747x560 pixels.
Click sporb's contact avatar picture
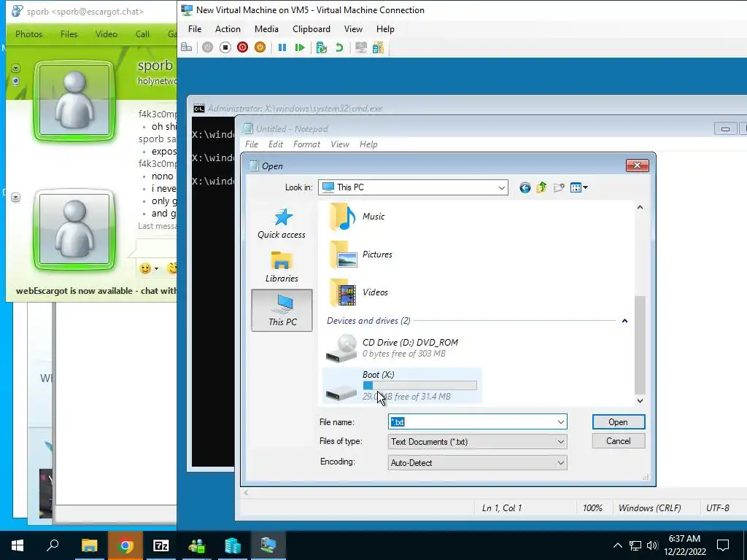74,101
